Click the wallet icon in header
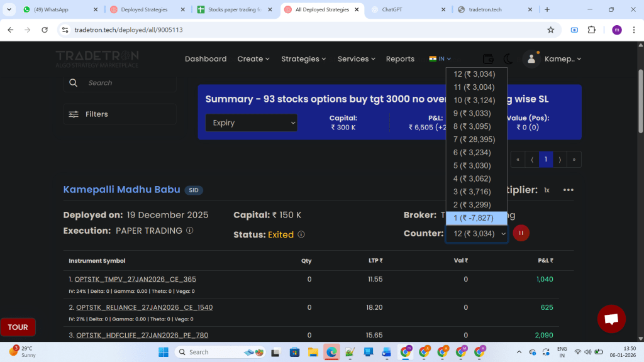The width and height of the screenshot is (644, 362). pyautogui.click(x=487, y=58)
